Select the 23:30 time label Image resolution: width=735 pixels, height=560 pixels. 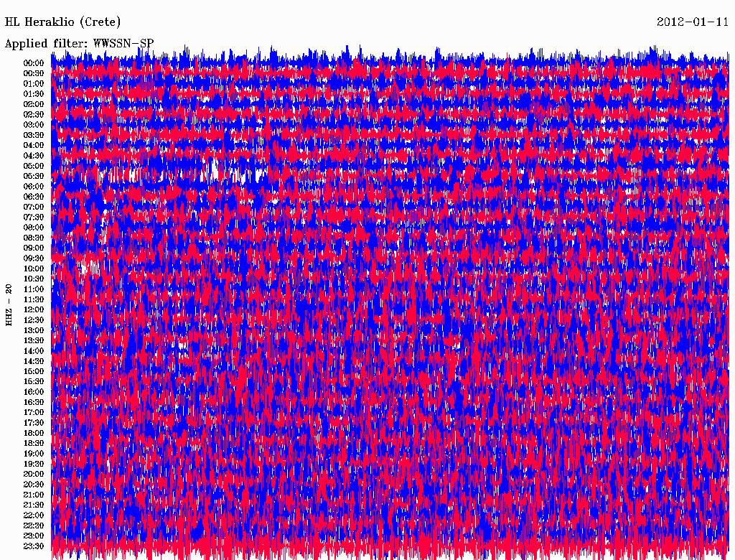pos(34,546)
